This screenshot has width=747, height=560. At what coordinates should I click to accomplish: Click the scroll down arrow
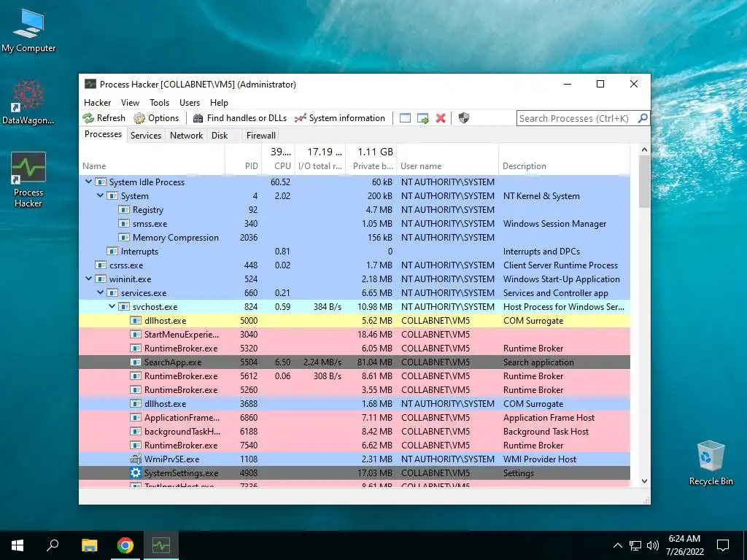[644, 481]
